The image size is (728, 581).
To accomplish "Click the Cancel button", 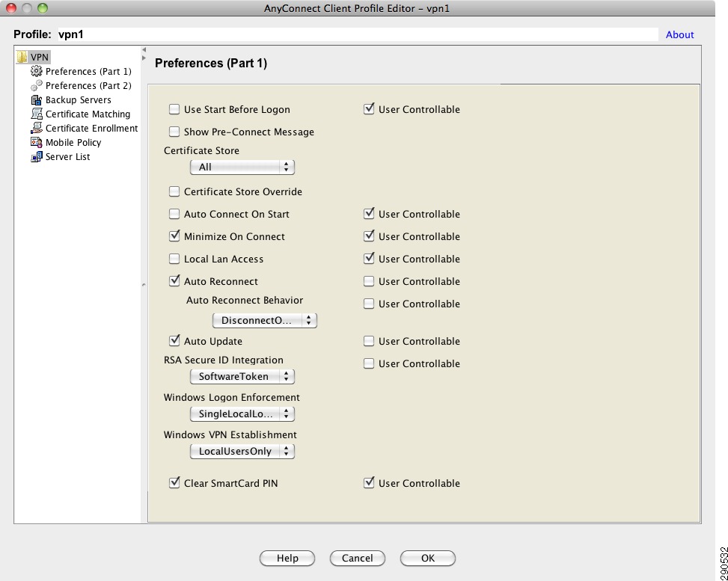I will (x=358, y=559).
